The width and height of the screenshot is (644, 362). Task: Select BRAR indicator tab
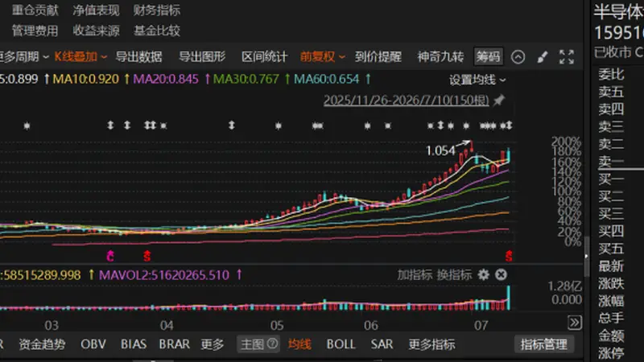coord(175,344)
